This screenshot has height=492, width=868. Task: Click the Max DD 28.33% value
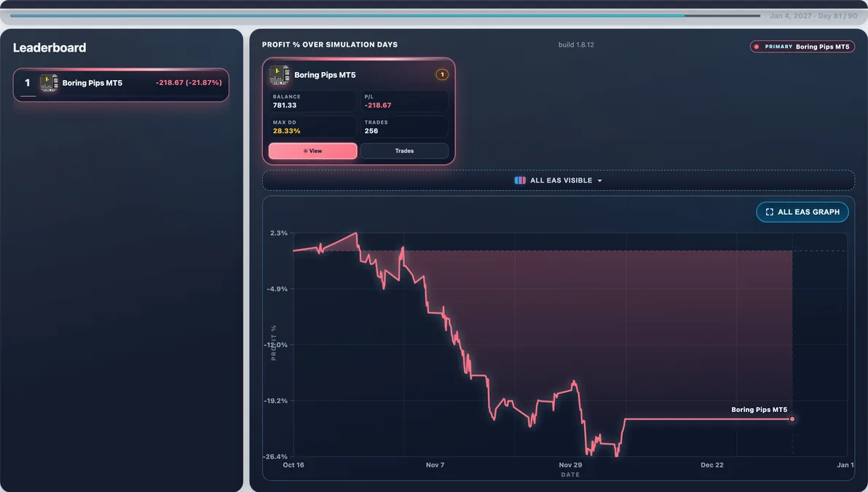[286, 131]
